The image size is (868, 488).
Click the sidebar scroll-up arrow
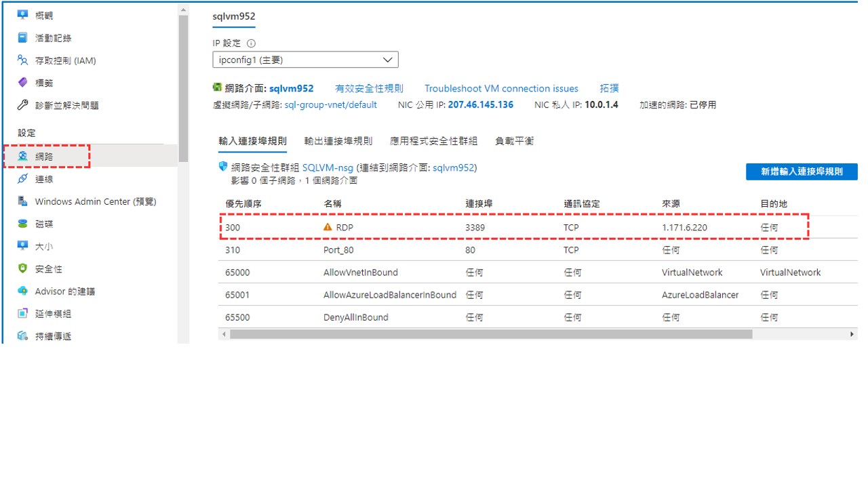[183, 9]
